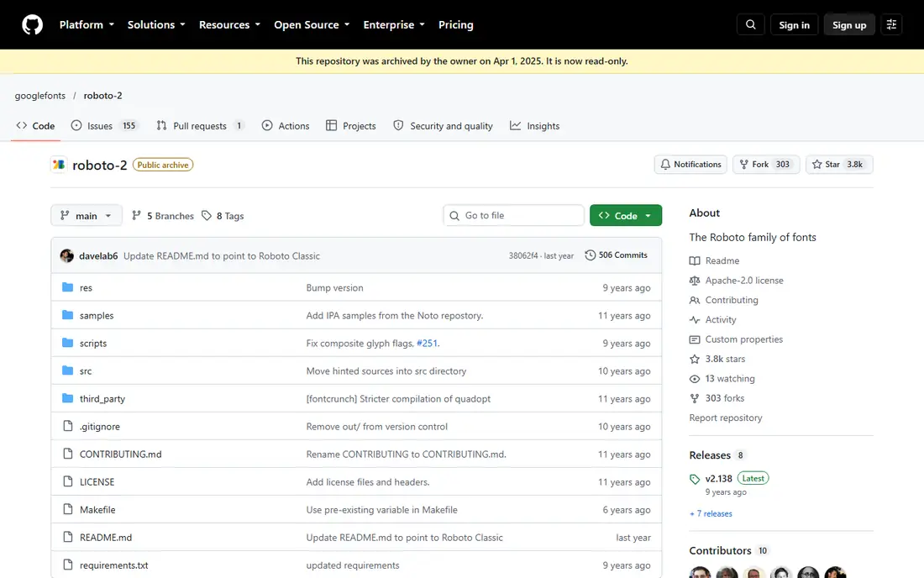Focus the Go to file search field
Screen dimensions: 924x578
pyautogui.click(x=513, y=216)
